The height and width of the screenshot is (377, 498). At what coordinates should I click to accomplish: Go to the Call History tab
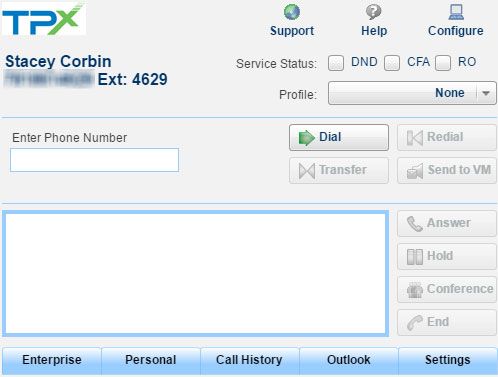[x=249, y=361]
